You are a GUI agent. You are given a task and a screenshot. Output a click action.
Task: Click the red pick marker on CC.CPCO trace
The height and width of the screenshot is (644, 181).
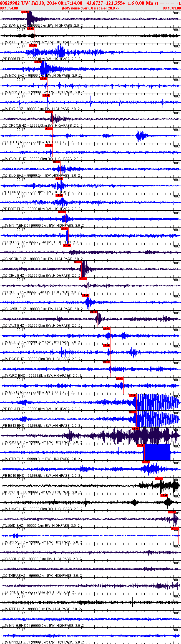[49, 112]
